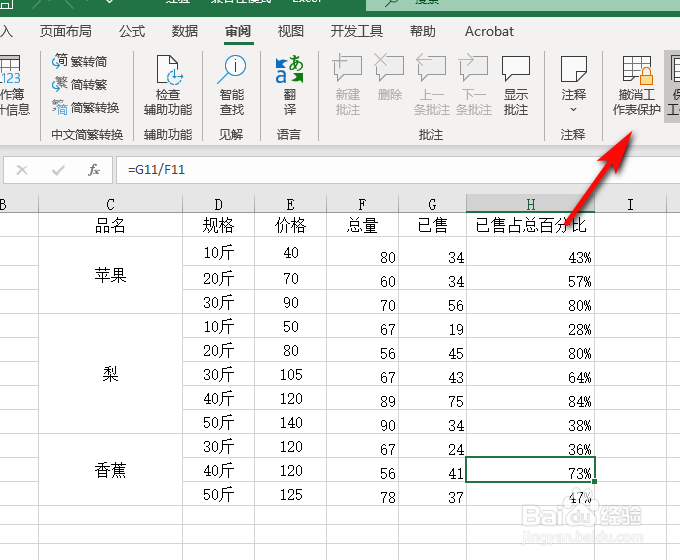This screenshot has height=560, width=680.
Task: Click the greyed Next Comment button
Action: 474,85
